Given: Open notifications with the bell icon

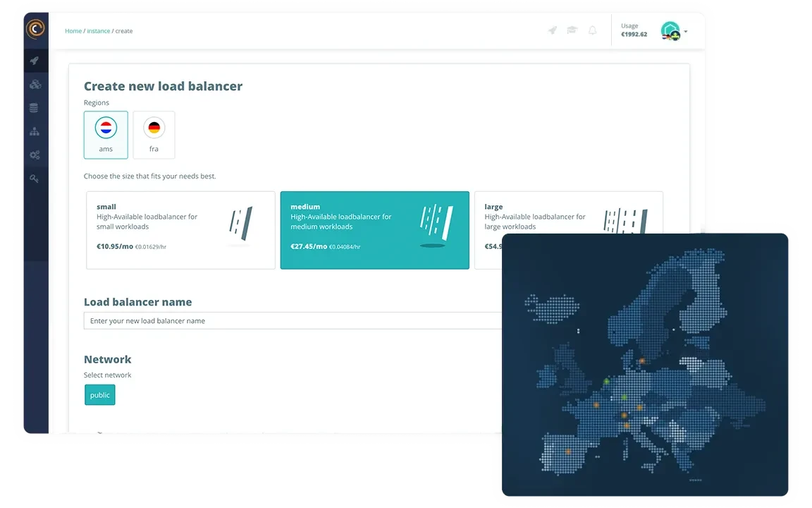Looking at the screenshot, I should 592,30.
